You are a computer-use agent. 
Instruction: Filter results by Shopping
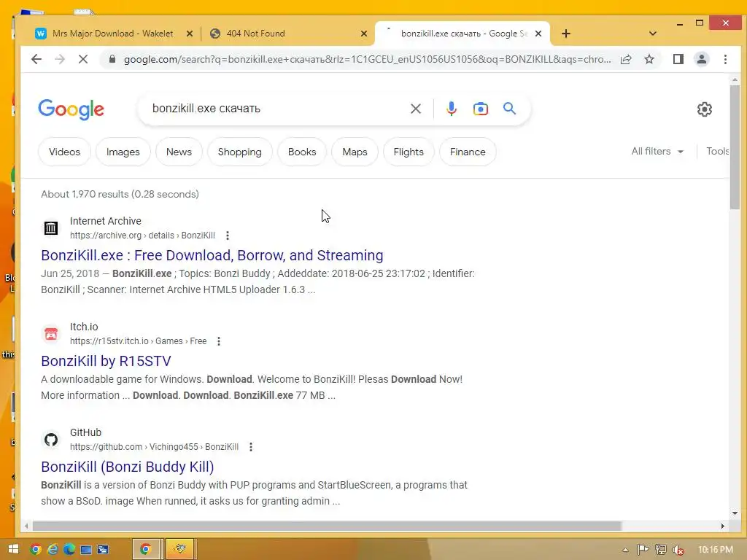239,152
